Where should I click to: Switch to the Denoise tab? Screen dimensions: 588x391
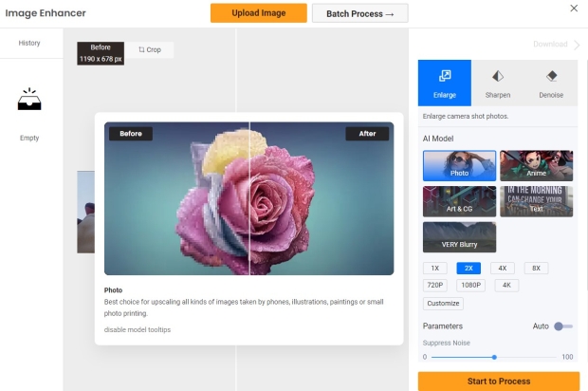click(551, 83)
